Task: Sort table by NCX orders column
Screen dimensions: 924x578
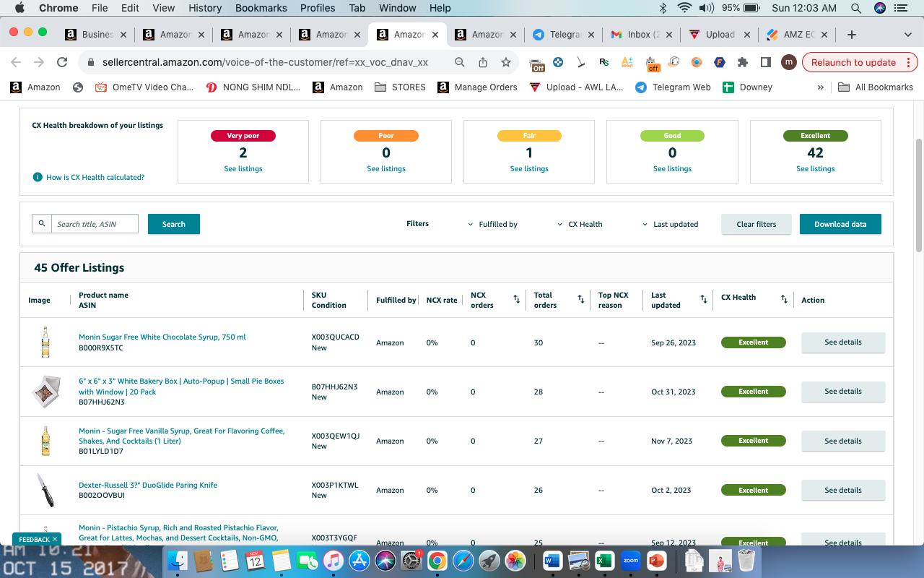Action: [516, 299]
